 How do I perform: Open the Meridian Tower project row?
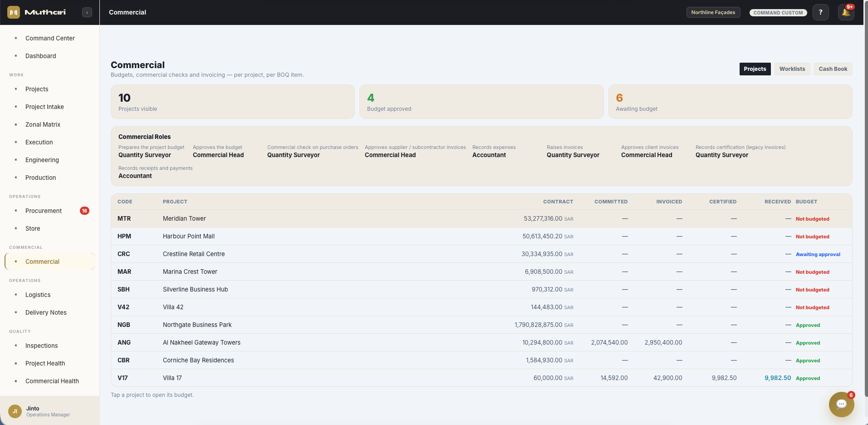(481, 218)
